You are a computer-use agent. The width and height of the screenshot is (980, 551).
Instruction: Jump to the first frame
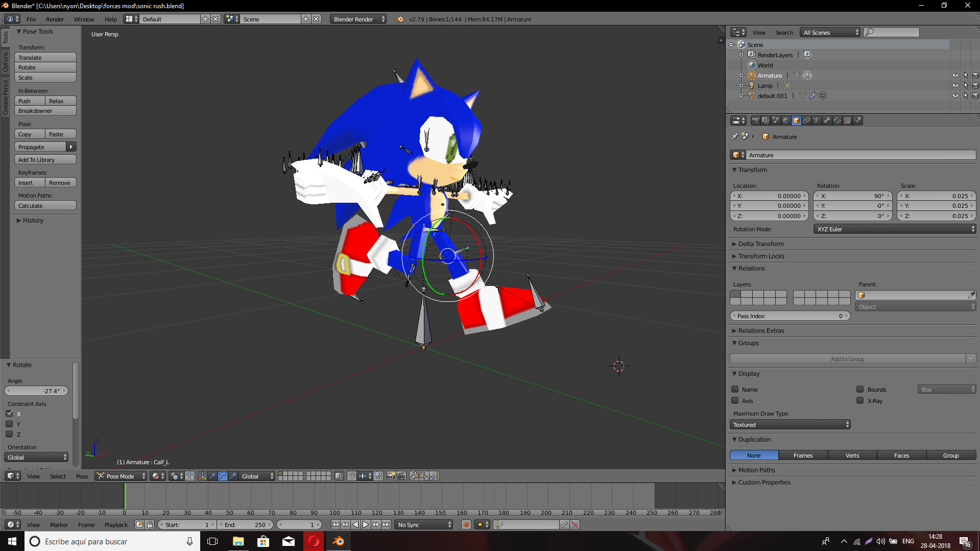335,524
